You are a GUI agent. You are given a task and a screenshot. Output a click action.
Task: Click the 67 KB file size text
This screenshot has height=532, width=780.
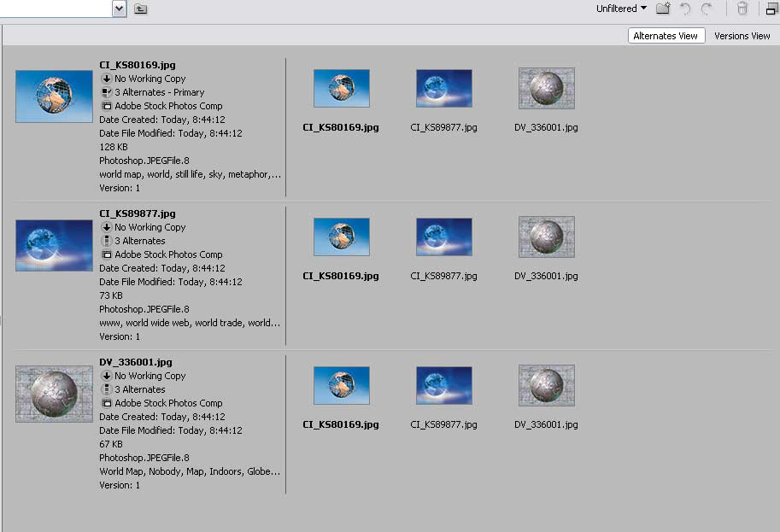click(111, 444)
